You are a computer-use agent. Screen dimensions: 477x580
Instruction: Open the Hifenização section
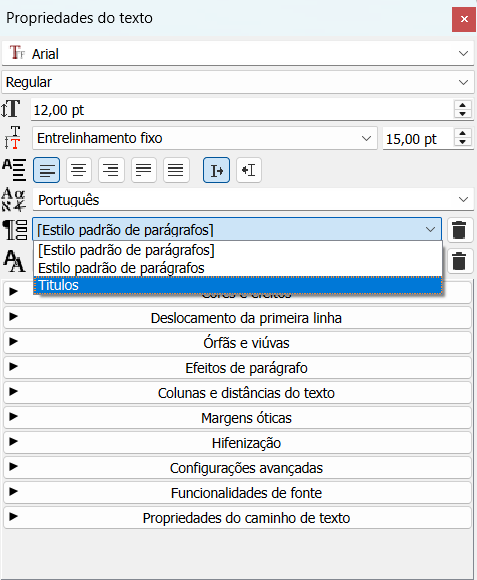click(238, 443)
